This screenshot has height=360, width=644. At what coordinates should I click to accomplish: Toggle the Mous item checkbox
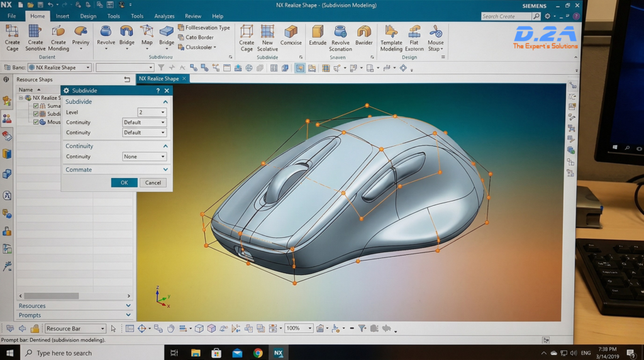[36, 122]
